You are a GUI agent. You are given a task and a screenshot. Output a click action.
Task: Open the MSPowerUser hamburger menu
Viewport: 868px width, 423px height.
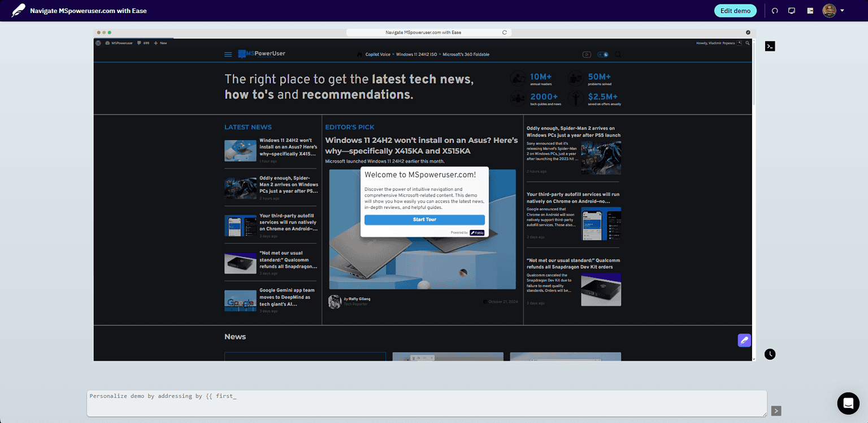point(228,55)
